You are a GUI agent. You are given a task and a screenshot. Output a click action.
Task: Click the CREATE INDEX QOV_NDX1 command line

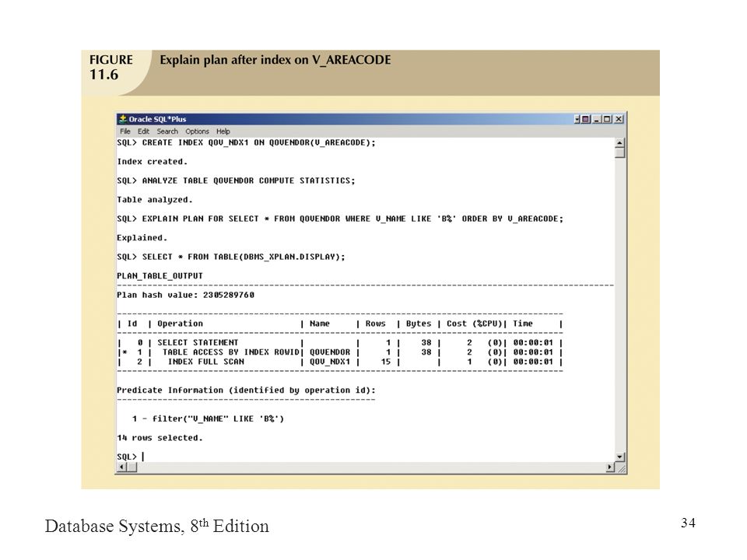[247, 142]
